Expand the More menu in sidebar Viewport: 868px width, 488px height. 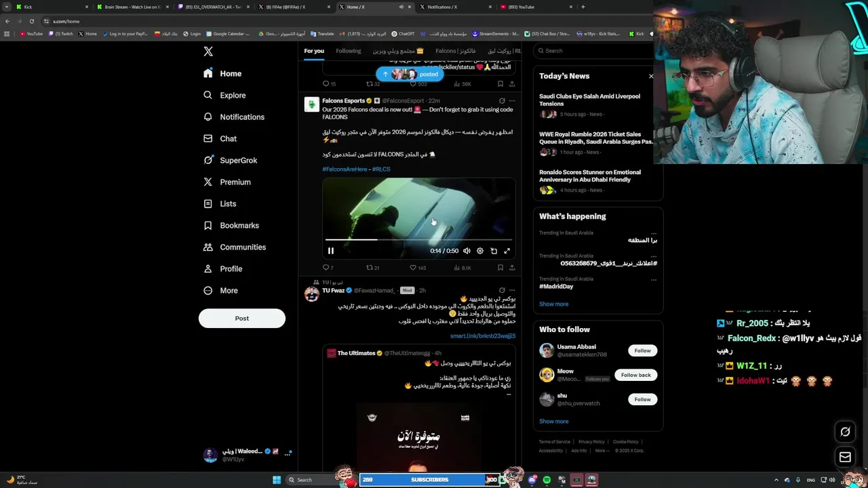point(220,291)
